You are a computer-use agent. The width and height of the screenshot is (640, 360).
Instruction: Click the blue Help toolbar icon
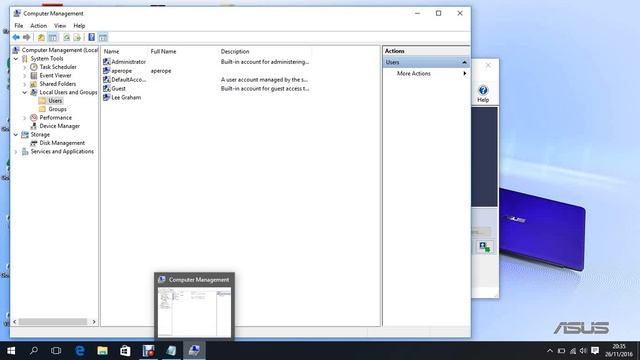click(91, 38)
